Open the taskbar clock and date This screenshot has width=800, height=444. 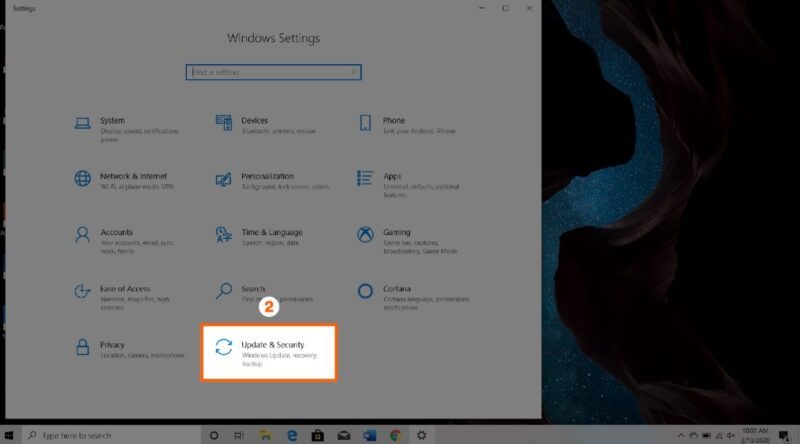click(755, 435)
